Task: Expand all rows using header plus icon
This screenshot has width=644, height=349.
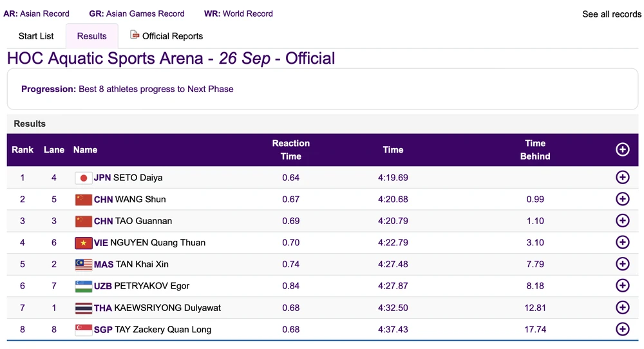Action: [x=622, y=149]
